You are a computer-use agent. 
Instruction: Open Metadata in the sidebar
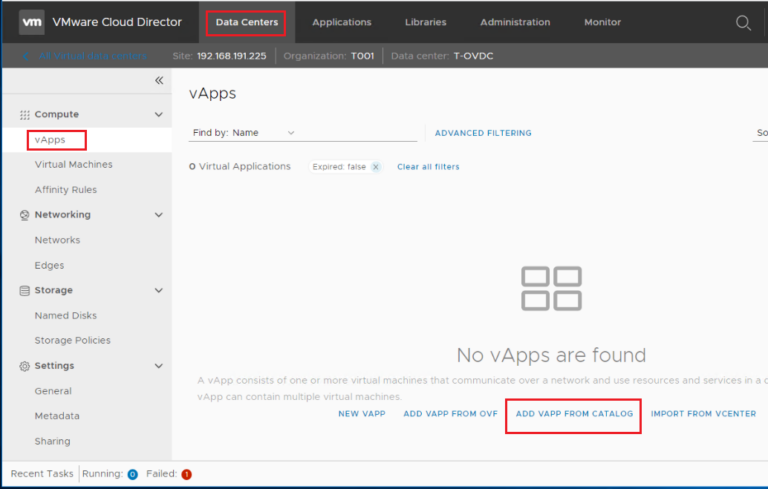[57, 416]
